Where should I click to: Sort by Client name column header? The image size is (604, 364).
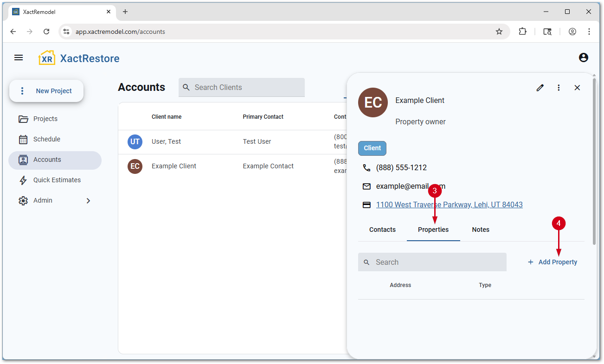tap(167, 117)
